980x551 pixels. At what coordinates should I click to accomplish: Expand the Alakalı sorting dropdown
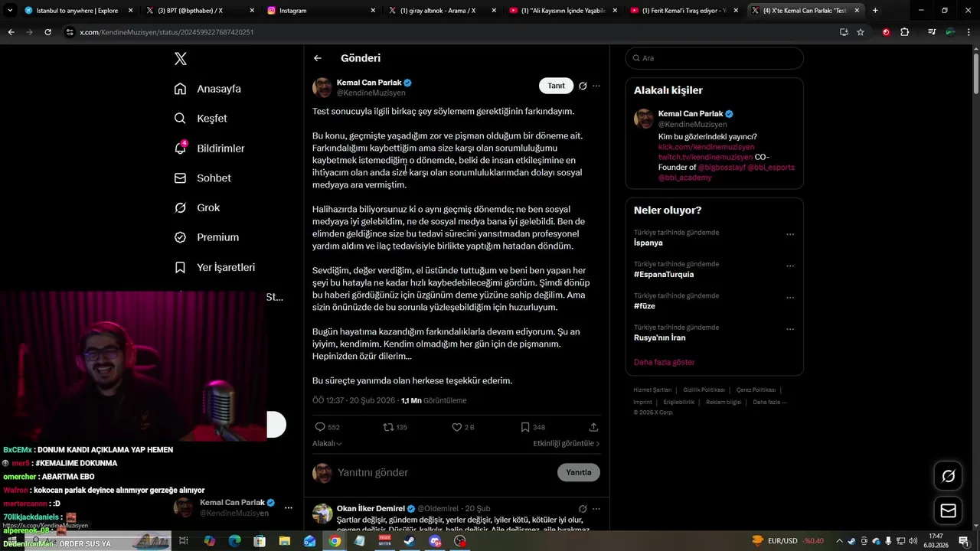click(x=327, y=443)
